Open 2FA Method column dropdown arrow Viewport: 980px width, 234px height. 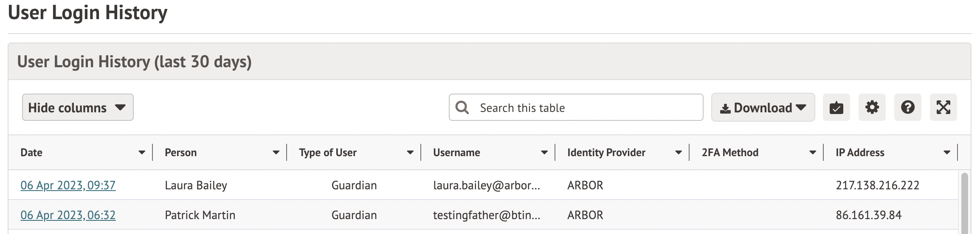click(813, 153)
